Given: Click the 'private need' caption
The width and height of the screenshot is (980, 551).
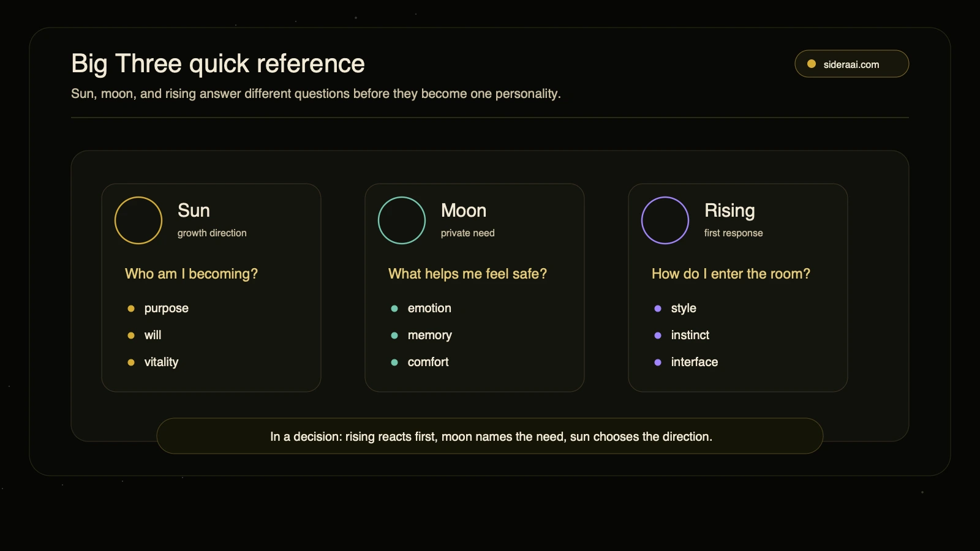Looking at the screenshot, I should point(468,233).
